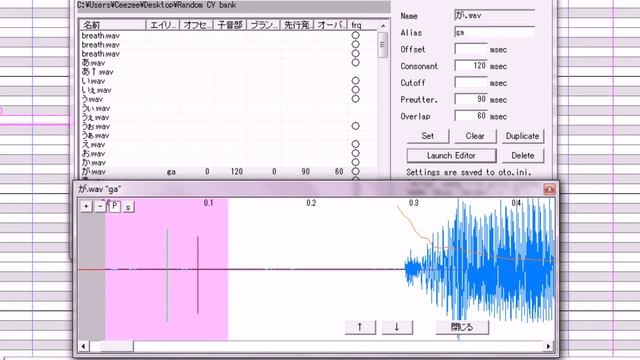
Task: Click the waveform horizontal scrollbar thumb
Action: 117,347
